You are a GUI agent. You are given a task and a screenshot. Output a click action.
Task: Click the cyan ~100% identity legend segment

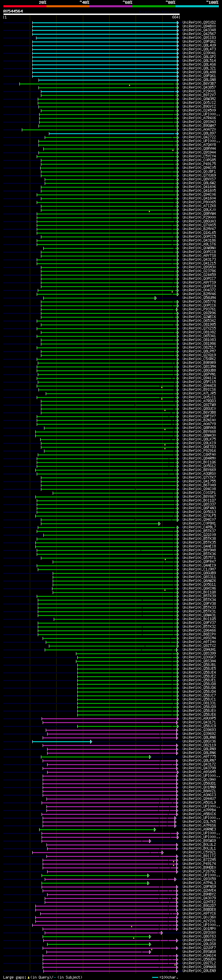tap(197, 6)
